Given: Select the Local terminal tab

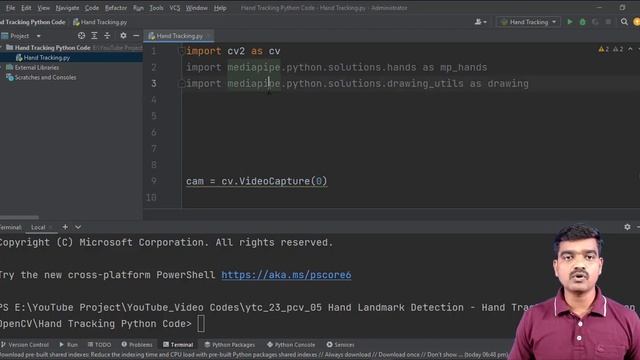Looking at the screenshot, I should coord(38,227).
